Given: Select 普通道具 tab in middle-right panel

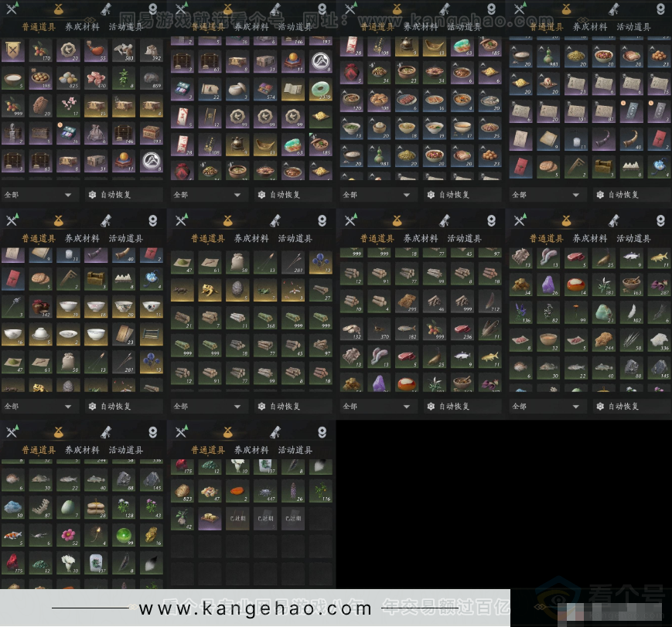Looking at the screenshot, I should pos(547,239).
